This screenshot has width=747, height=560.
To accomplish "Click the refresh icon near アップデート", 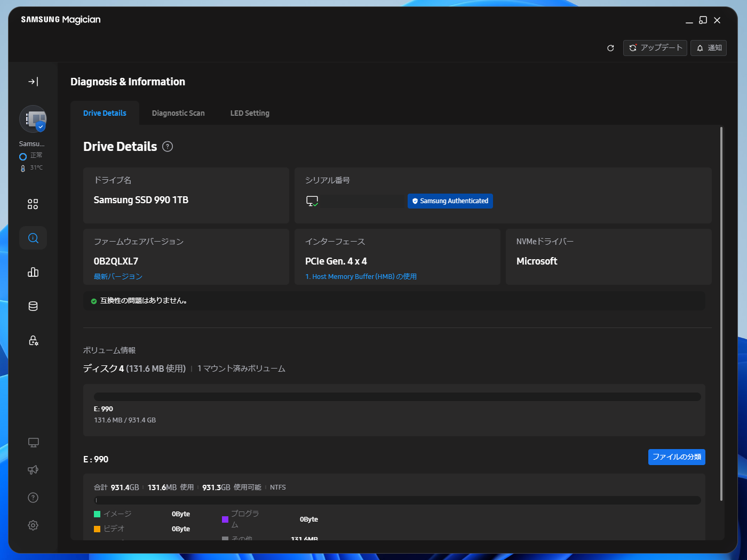I will [610, 48].
